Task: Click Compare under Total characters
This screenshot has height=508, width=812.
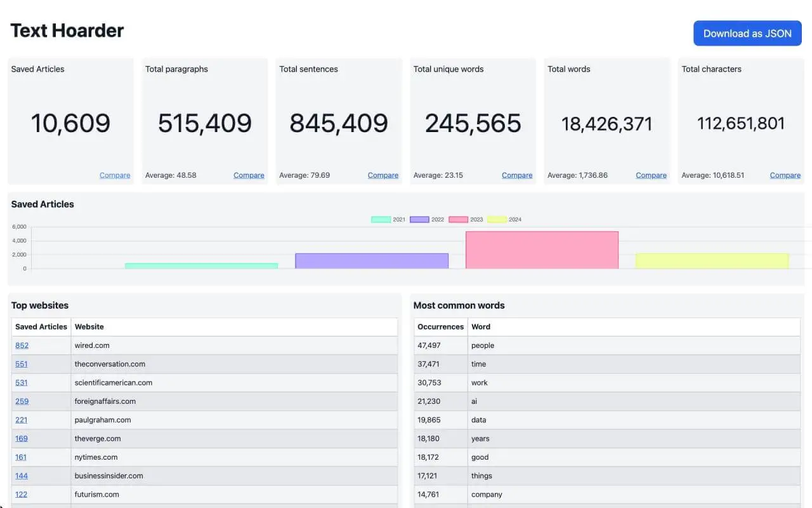Action: click(785, 175)
